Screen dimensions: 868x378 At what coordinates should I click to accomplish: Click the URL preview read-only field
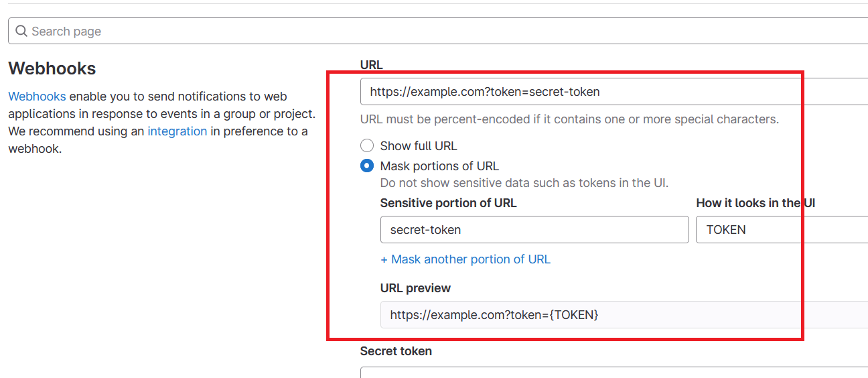pyautogui.click(x=603, y=314)
